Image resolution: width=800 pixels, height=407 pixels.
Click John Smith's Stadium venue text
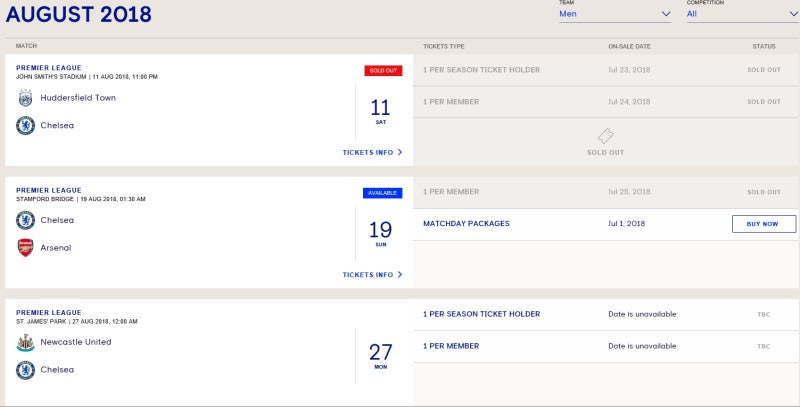[x=51, y=77]
